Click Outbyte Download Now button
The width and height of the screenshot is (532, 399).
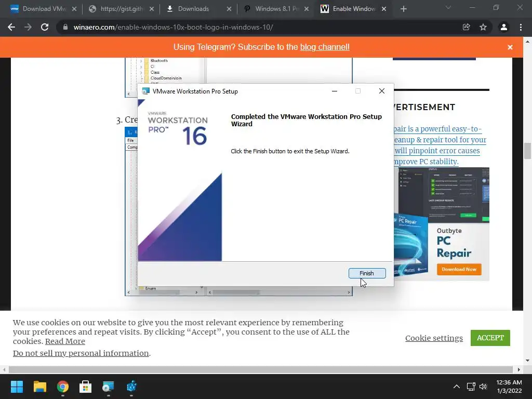(x=459, y=270)
